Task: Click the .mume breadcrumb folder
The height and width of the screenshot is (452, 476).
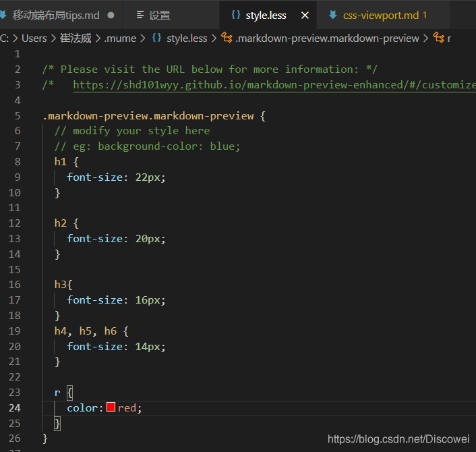Action: point(120,38)
